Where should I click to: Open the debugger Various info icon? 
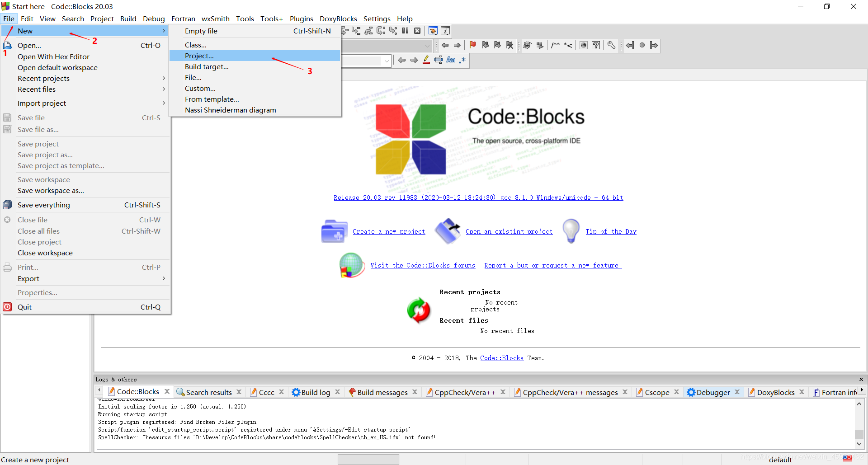click(445, 31)
